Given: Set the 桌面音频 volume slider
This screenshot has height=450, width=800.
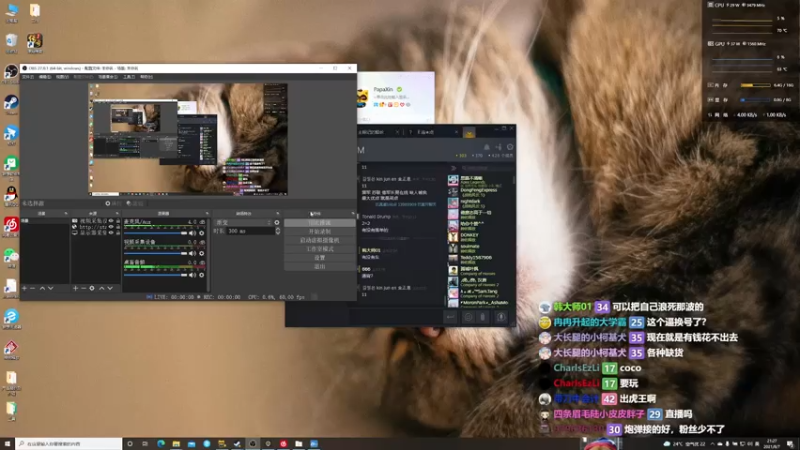Looking at the screenshot, I should (x=156, y=275).
